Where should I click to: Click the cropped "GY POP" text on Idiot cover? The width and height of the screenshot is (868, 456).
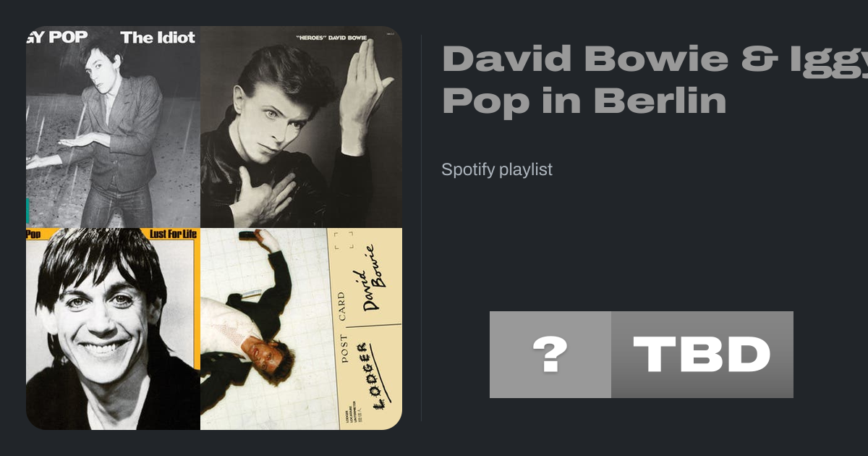click(57, 37)
